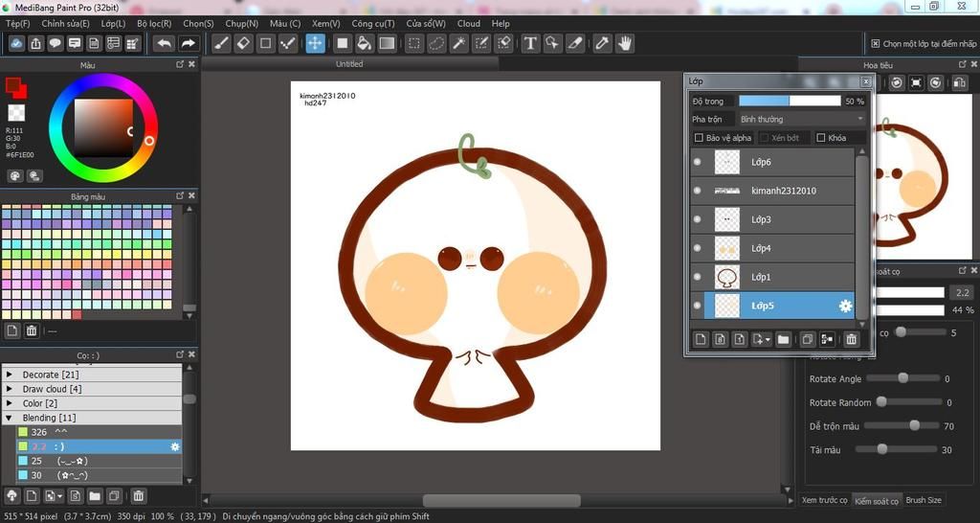Adjust the Độ trong opacity slider
The image size is (980, 523).
[x=790, y=101]
